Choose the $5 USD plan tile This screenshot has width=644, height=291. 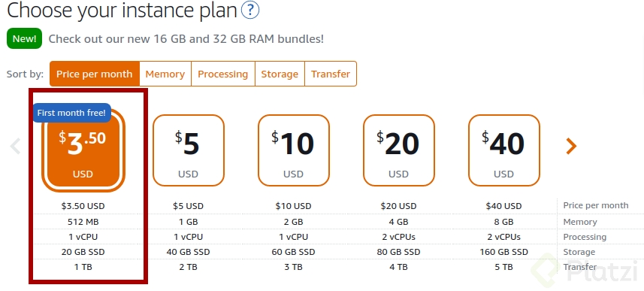pos(189,150)
